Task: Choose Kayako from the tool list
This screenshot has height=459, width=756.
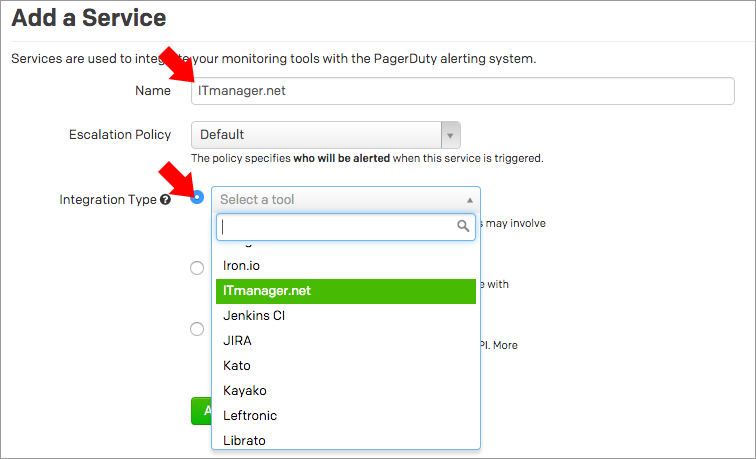Action: point(346,391)
